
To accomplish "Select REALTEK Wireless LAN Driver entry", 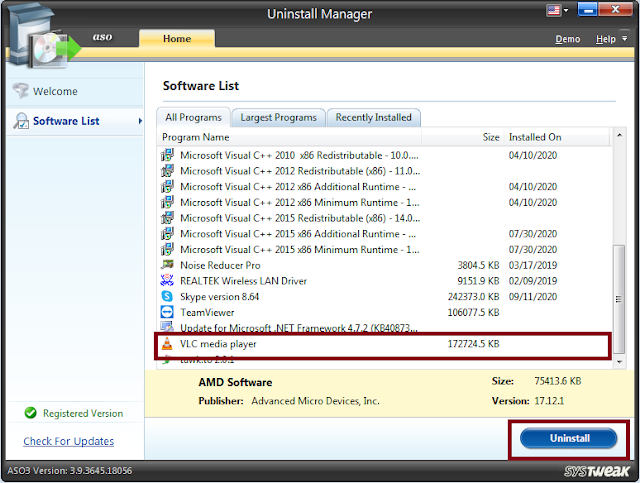I will pos(384,281).
